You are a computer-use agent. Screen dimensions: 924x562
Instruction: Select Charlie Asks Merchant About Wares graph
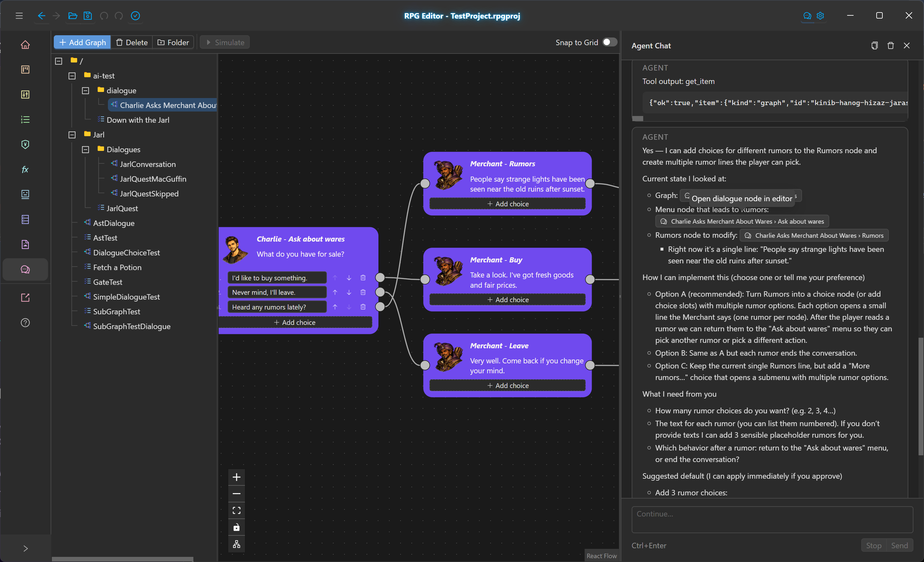coord(163,105)
